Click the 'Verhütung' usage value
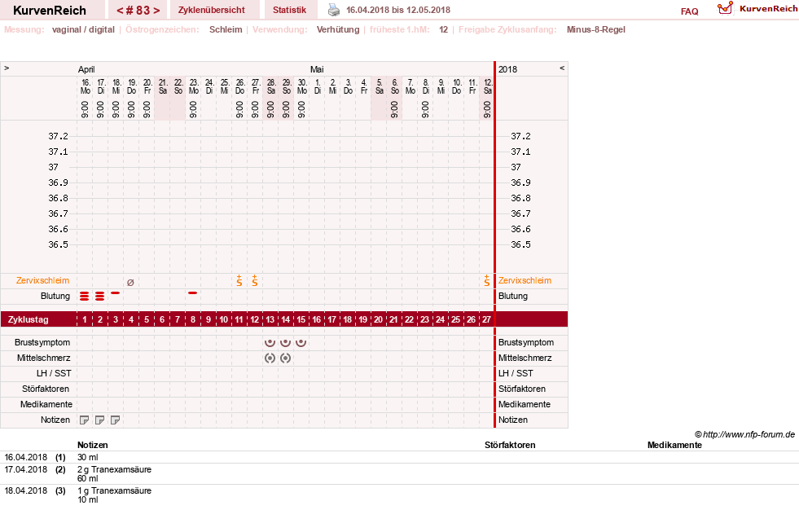 [338, 29]
